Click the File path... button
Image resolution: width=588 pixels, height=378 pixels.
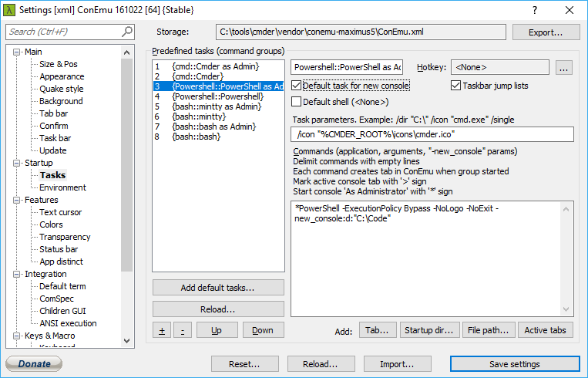[x=489, y=330]
